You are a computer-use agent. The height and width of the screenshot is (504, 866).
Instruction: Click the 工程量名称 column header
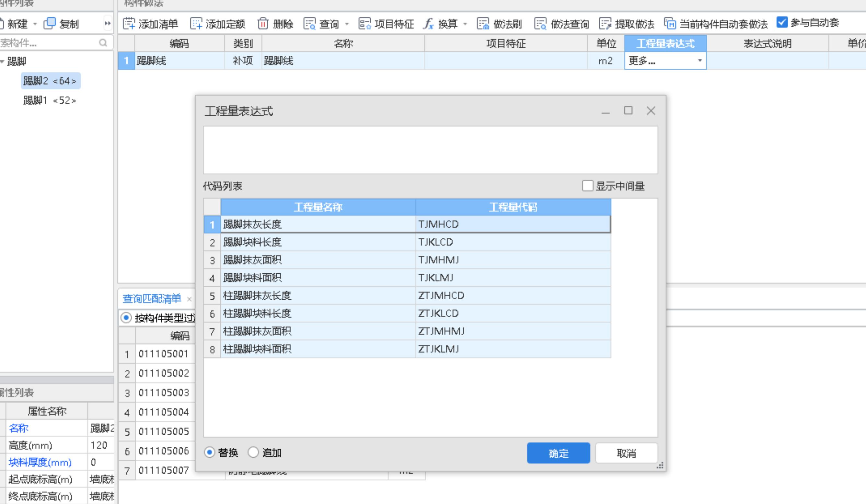(x=318, y=207)
